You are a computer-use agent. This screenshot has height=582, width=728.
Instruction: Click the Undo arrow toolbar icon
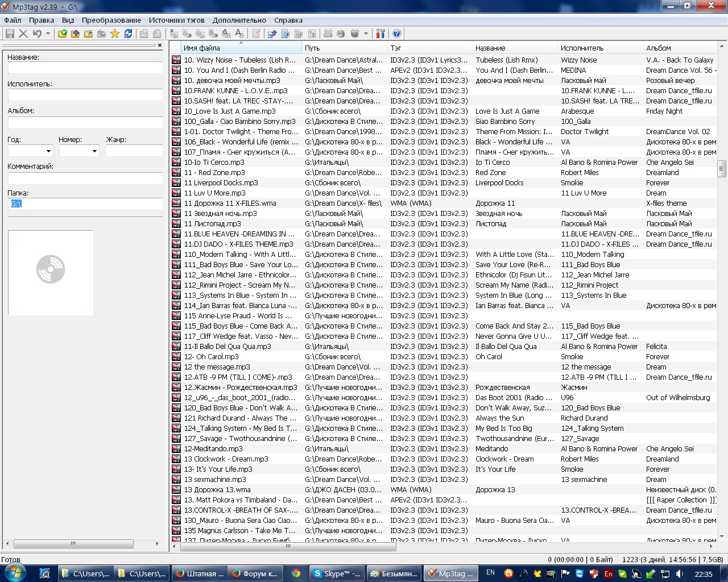point(37,34)
